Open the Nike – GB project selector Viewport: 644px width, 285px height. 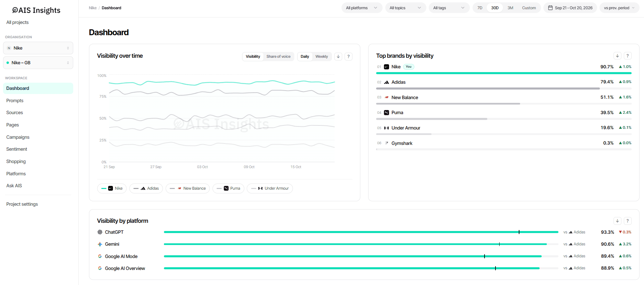pos(38,63)
